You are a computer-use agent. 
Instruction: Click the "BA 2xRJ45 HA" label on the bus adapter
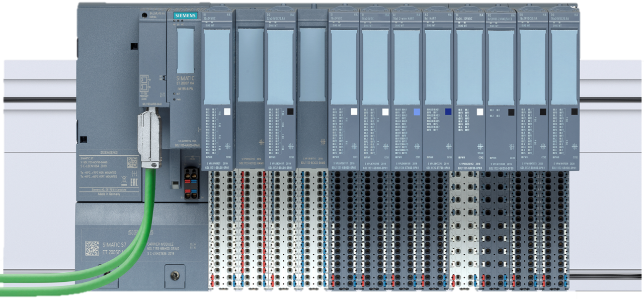tap(156, 14)
